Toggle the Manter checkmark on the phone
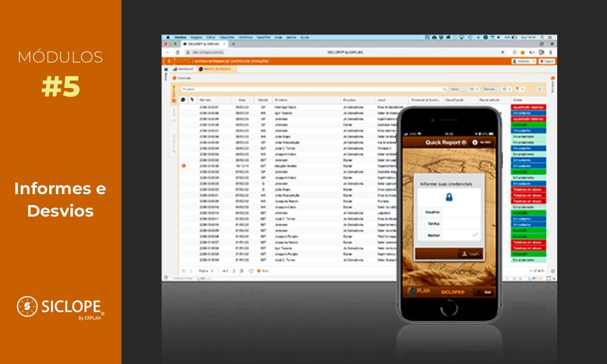 pyautogui.click(x=475, y=235)
